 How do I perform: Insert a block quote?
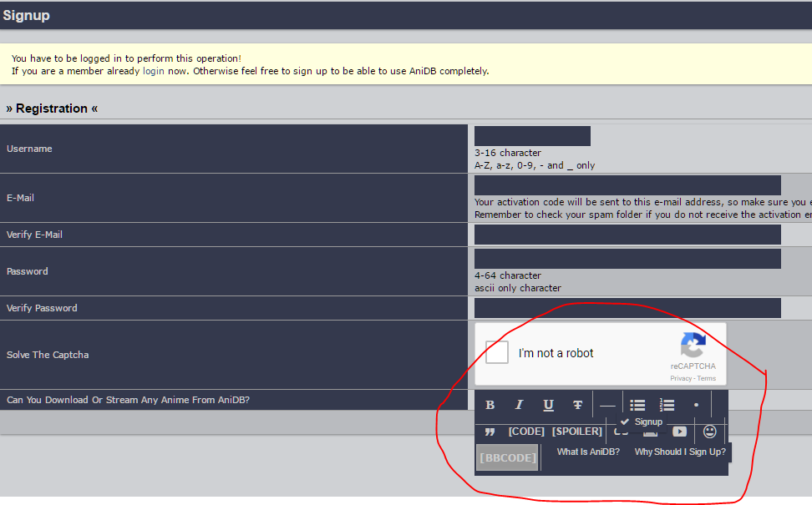tap(490, 432)
